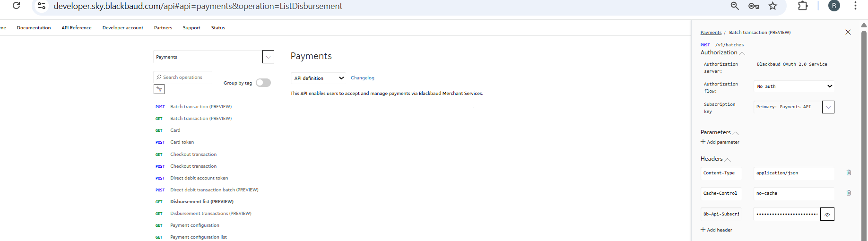Open the browser extensions puzzle icon
This screenshot has width=868, height=241.
coord(803,6)
